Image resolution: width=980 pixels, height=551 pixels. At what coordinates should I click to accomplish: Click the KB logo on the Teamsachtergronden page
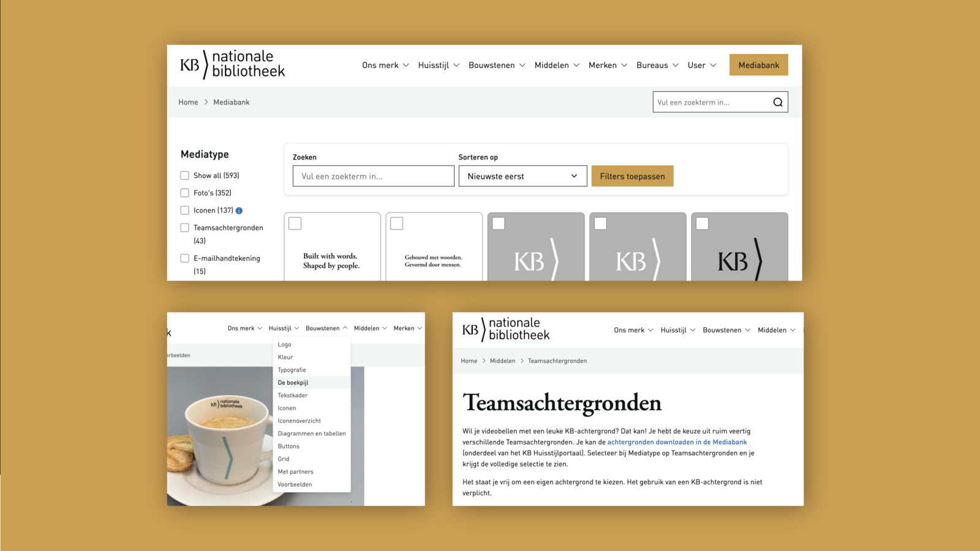point(505,329)
